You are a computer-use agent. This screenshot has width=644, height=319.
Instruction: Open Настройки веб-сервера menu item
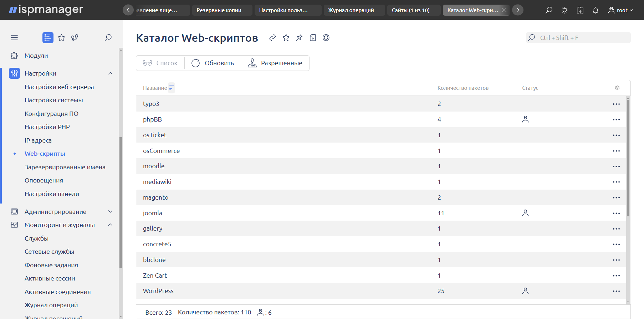coord(59,87)
